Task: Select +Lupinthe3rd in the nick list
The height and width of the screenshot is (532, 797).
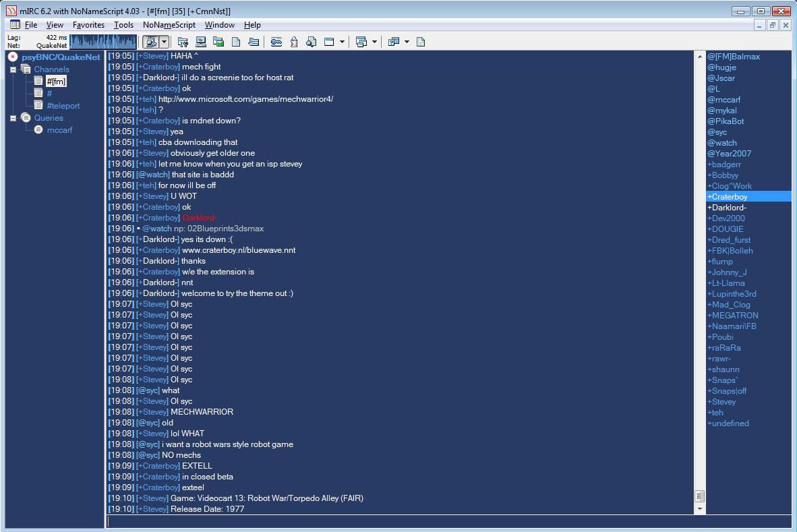Action: [x=732, y=294]
